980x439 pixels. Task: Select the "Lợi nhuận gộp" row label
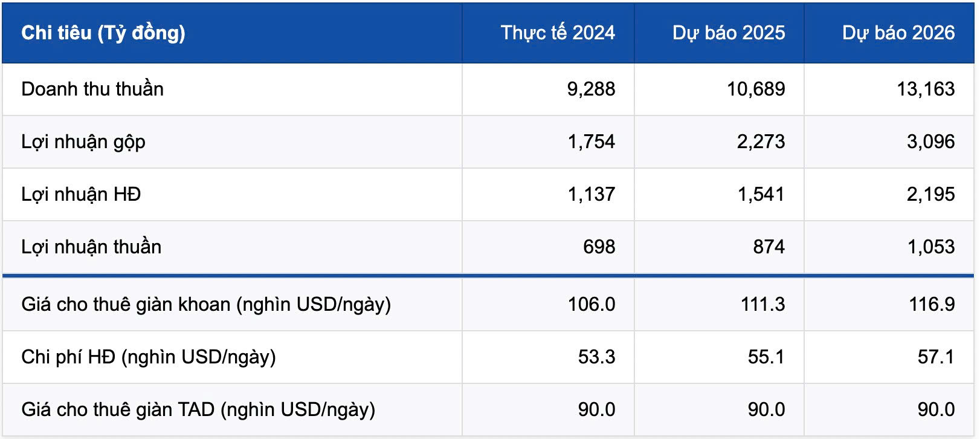click(x=83, y=141)
